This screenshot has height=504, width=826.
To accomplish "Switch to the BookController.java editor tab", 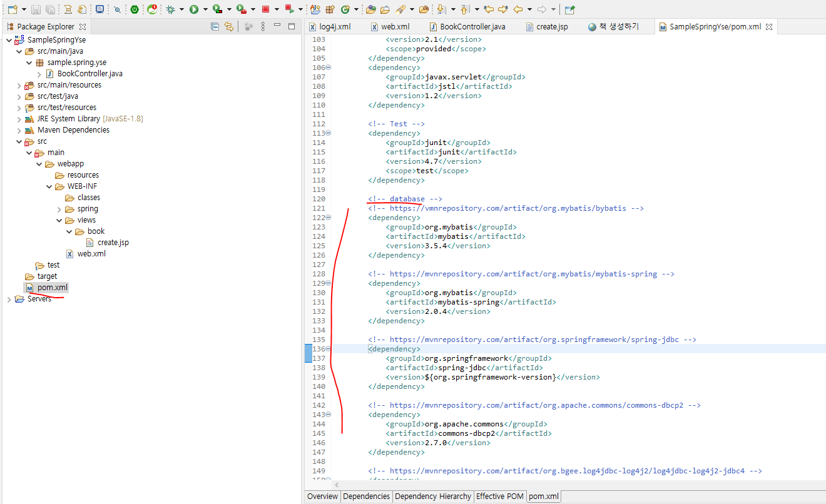I will (467, 27).
